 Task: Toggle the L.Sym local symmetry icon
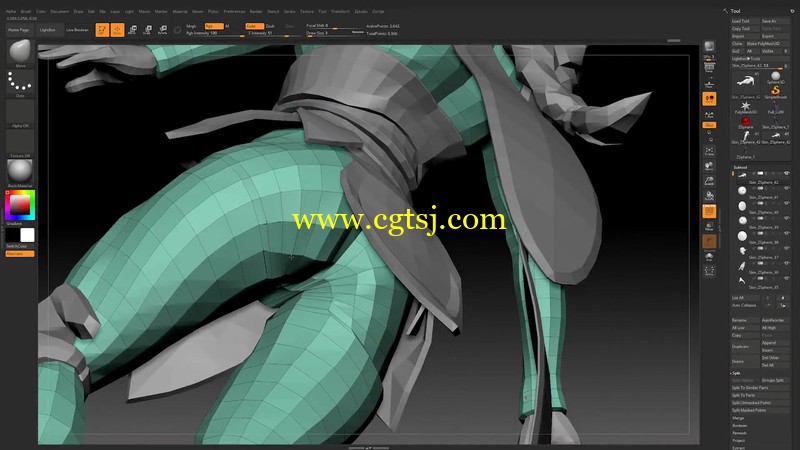[x=709, y=115]
